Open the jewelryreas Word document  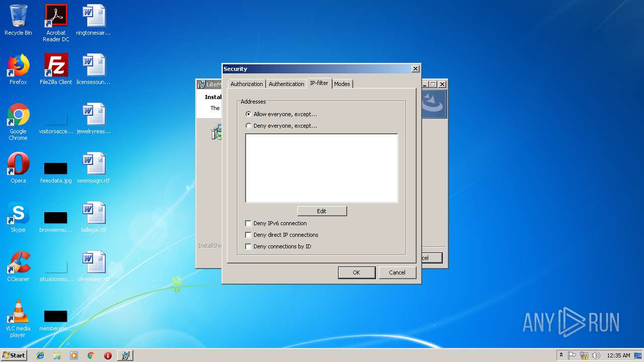[94, 119]
